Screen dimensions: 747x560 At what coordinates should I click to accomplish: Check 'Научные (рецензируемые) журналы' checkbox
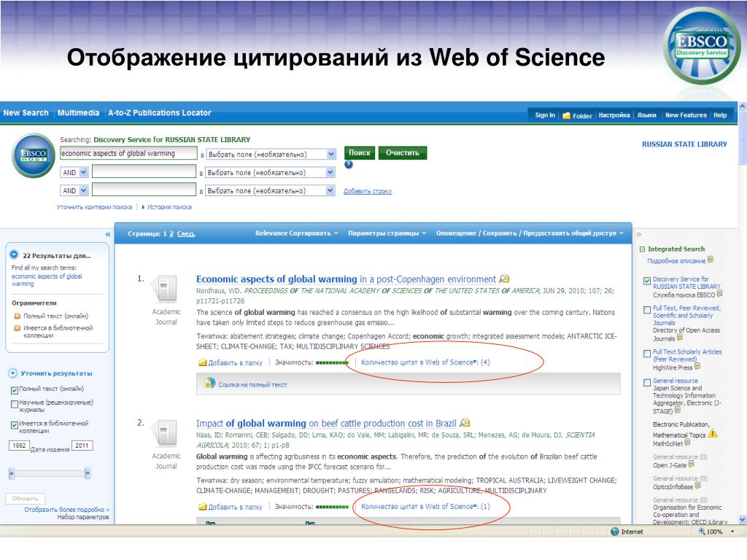pyautogui.click(x=15, y=404)
